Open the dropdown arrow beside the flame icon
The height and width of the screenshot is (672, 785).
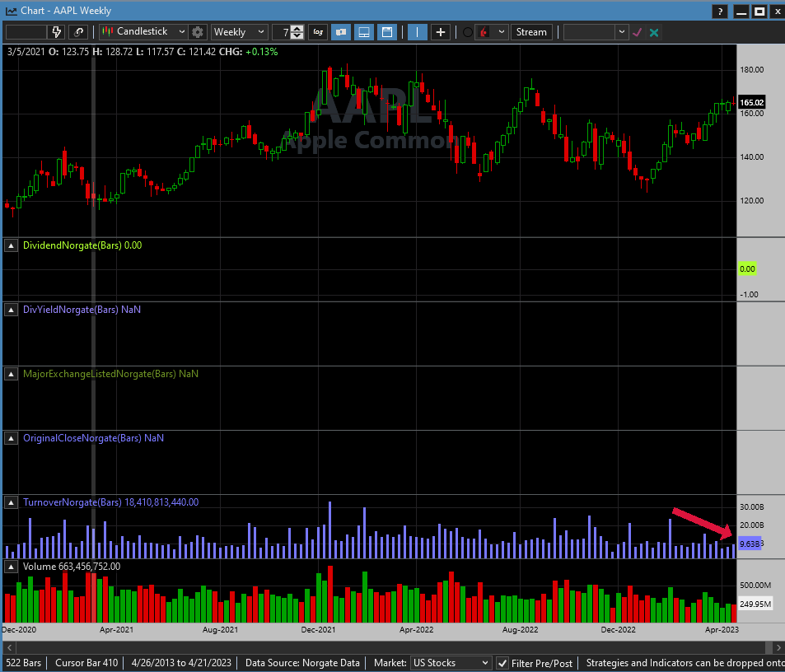pos(501,32)
